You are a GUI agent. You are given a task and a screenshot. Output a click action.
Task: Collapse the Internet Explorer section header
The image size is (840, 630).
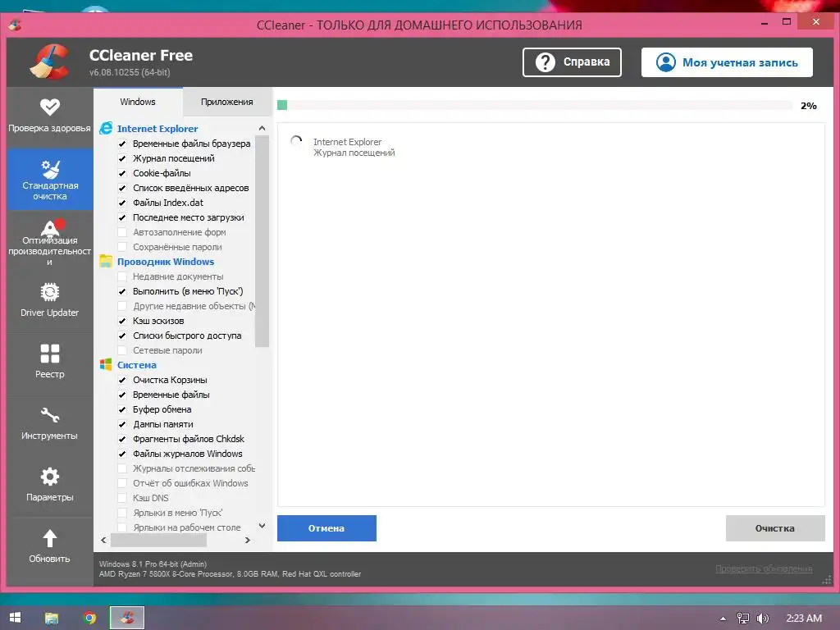tap(157, 129)
